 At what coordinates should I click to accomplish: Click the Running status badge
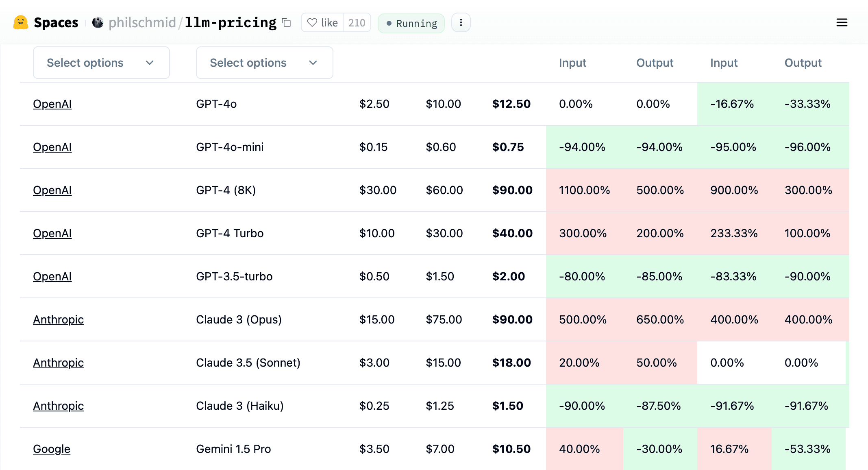411,23
